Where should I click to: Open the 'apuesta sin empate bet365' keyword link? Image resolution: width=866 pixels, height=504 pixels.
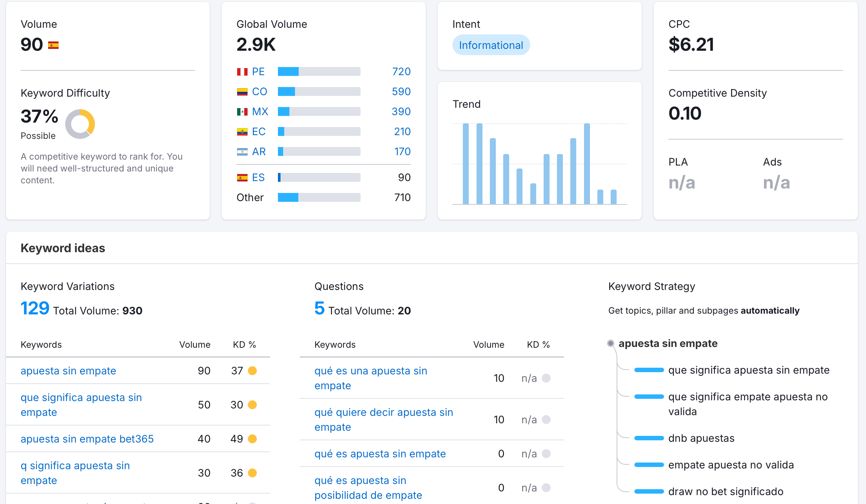tap(87, 439)
